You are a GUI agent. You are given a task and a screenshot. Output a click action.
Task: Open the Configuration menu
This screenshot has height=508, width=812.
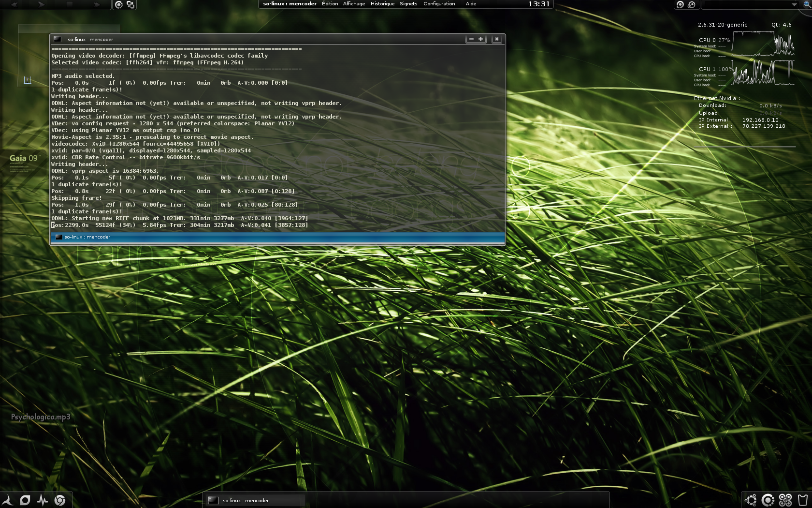(439, 4)
